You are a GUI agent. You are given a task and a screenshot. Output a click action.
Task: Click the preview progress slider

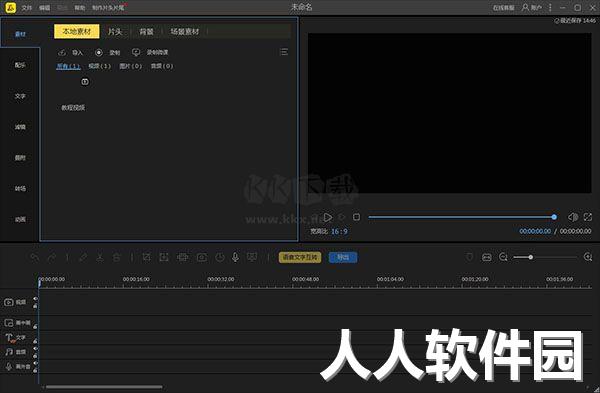click(462, 217)
